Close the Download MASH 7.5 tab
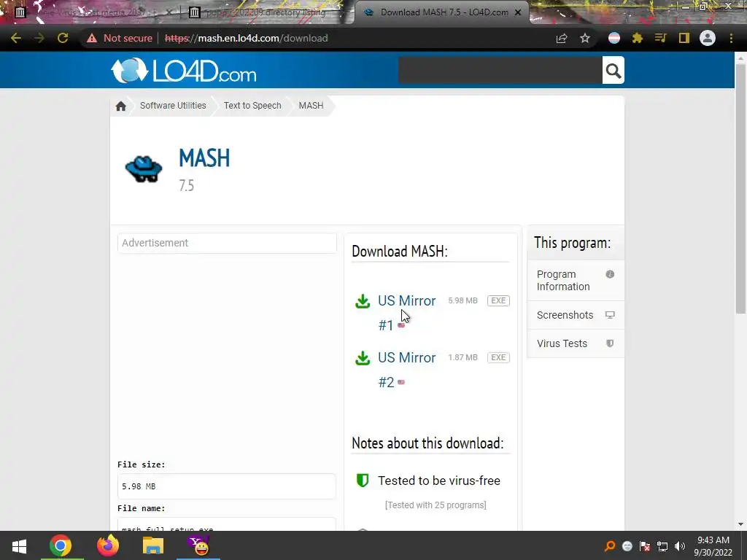The image size is (747, 560). tap(518, 13)
